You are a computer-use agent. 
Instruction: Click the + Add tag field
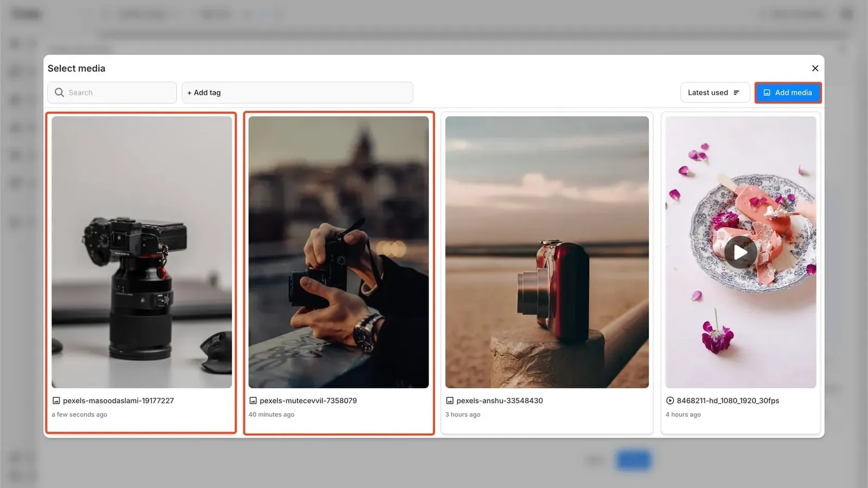(297, 93)
